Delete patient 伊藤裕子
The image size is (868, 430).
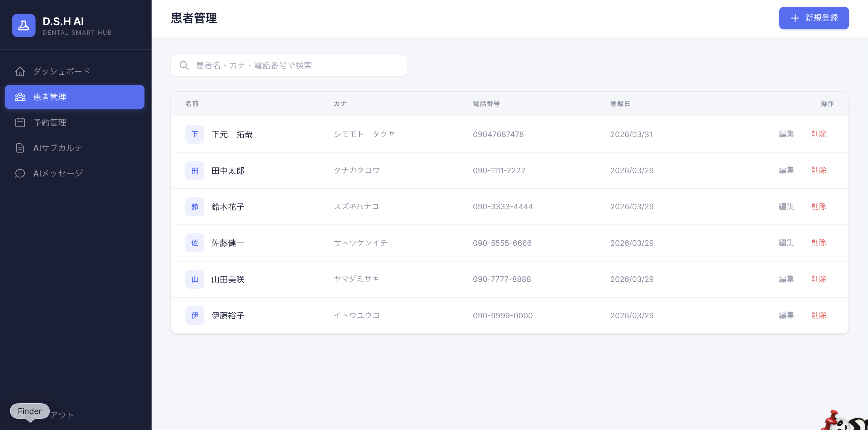tap(819, 315)
